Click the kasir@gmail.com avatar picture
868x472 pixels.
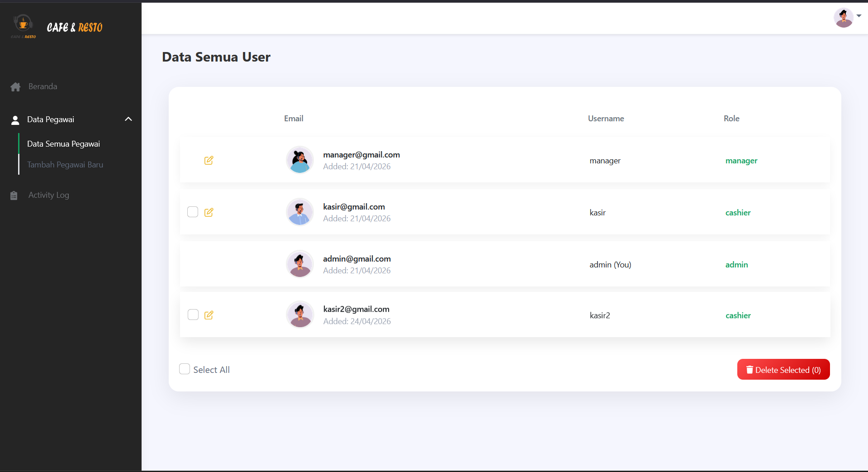tap(300, 212)
